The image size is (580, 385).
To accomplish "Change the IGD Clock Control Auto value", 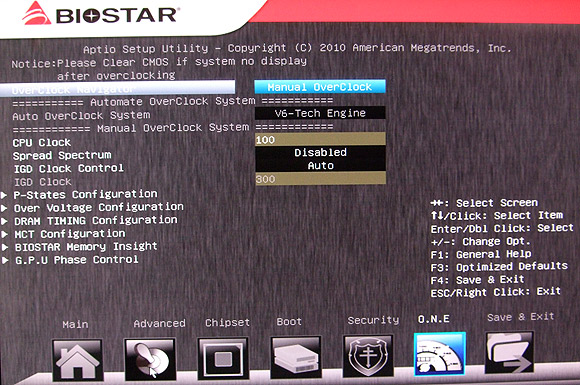I will point(320,165).
